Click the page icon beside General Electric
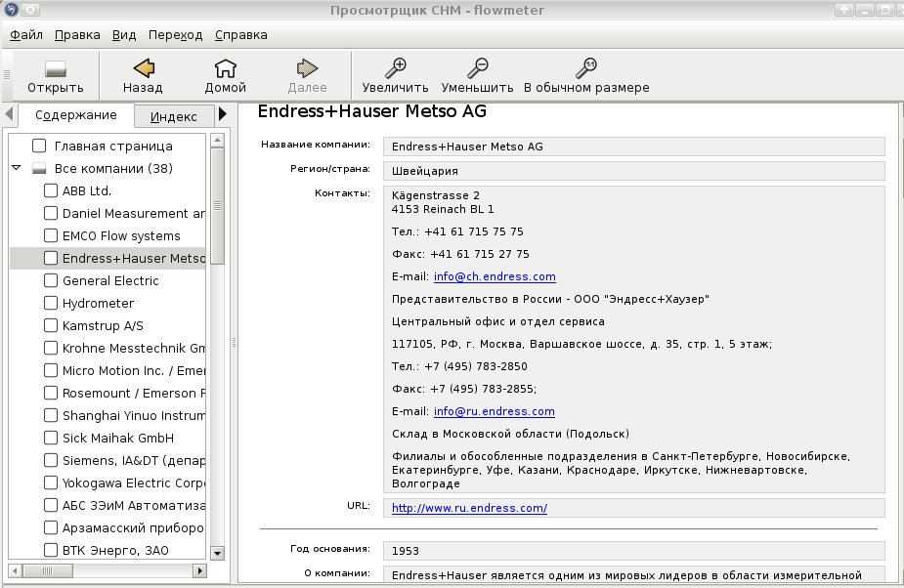904x588 pixels. point(51,280)
